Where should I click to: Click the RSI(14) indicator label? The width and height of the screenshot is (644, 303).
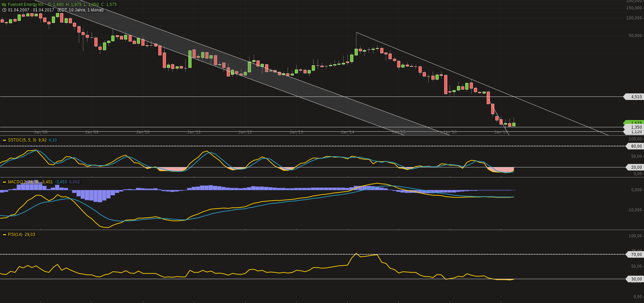coord(15,235)
